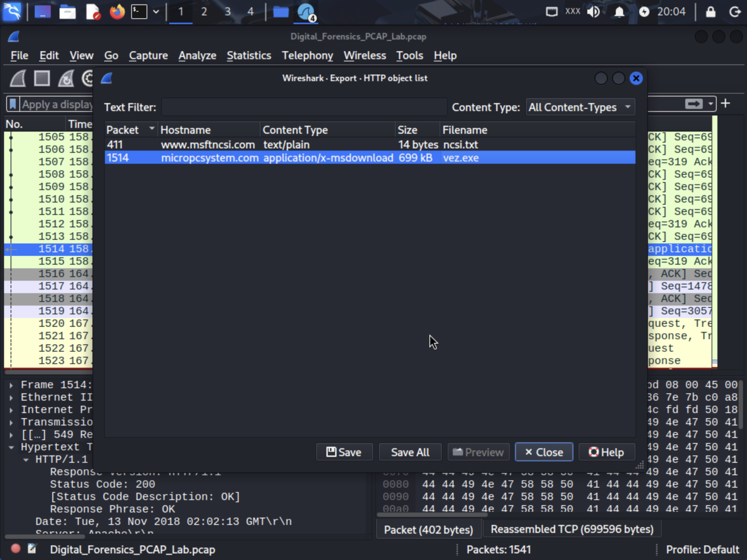Click the capture file properties status icon
Image resolution: width=747 pixels, height=560 pixels.
point(32,549)
